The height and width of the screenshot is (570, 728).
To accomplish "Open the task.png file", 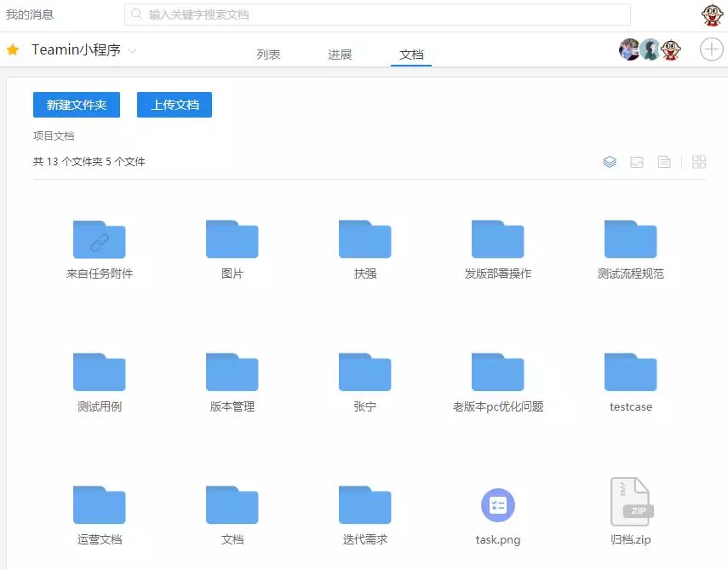I will [x=498, y=505].
